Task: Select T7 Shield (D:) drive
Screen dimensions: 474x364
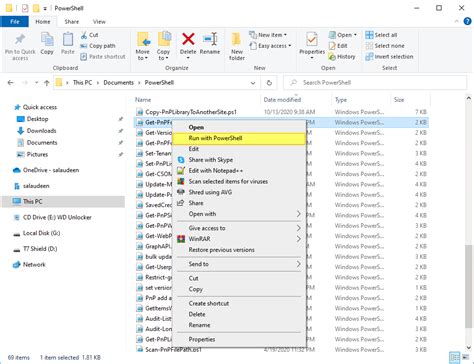Action: click(x=40, y=249)
